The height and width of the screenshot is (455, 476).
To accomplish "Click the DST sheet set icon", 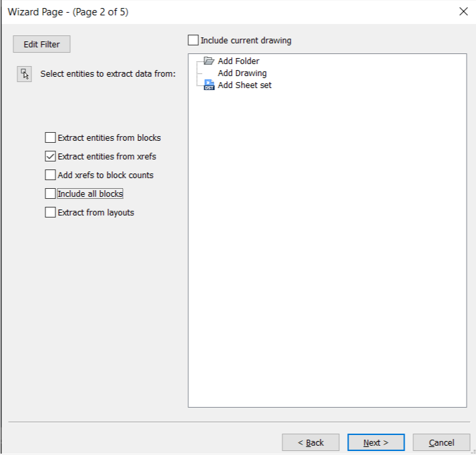I will (x=209, y=85).
